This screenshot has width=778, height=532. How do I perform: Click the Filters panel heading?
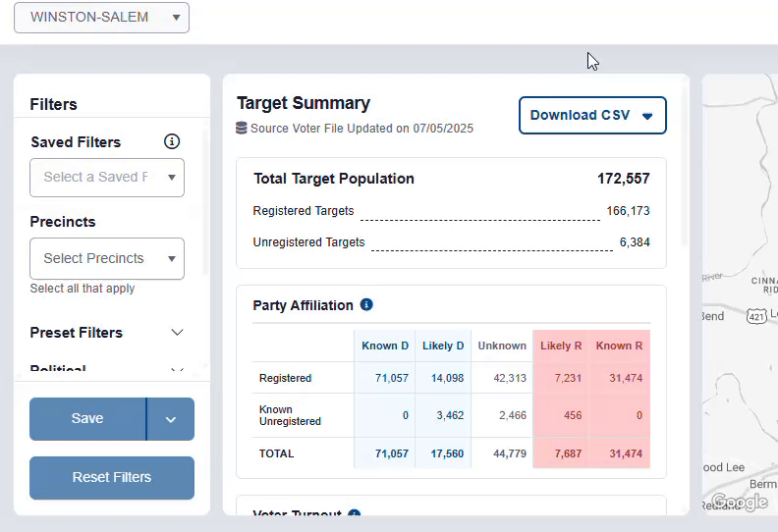click(54, 105)
